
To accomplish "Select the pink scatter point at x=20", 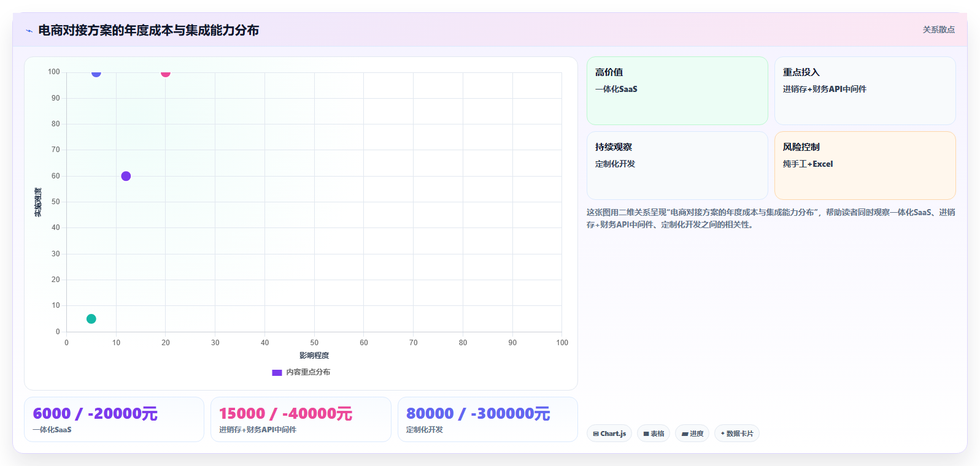I will click(x=166, y=72).
